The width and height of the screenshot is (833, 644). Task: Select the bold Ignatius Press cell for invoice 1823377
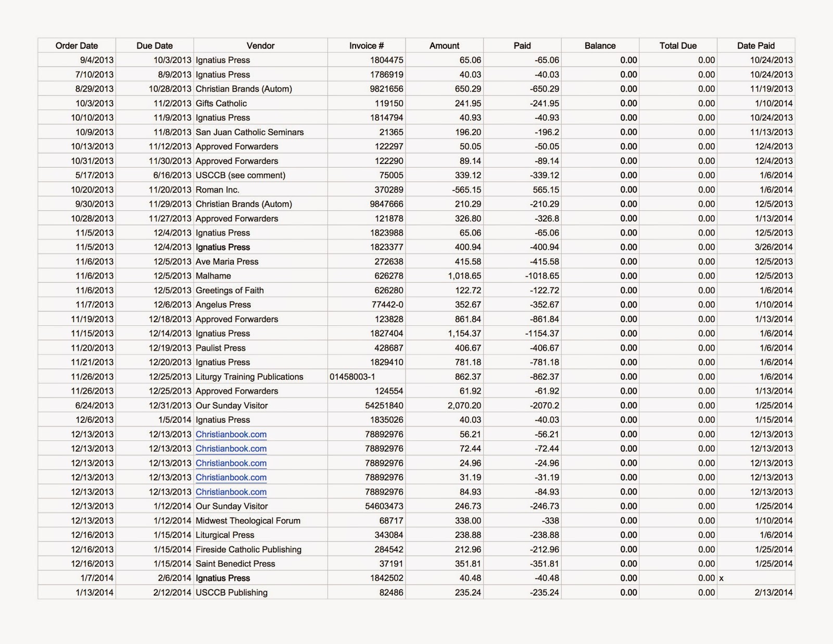click(260, 247)
